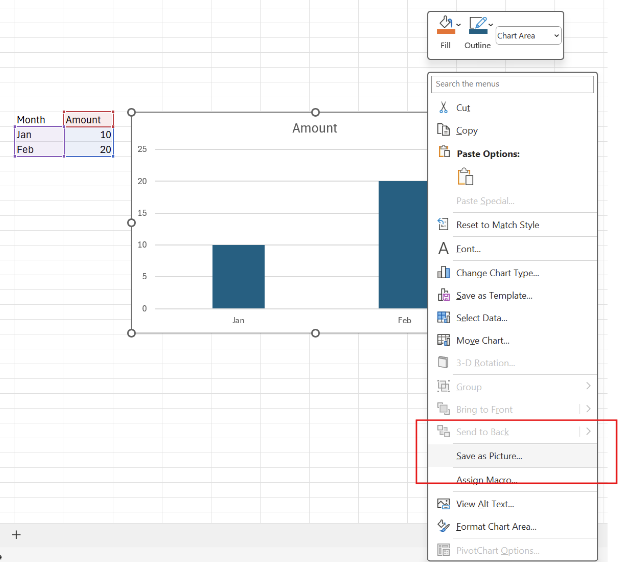
Task: Click the 25 value axis label
Action: pyautogui.click(x=142, y=149)
